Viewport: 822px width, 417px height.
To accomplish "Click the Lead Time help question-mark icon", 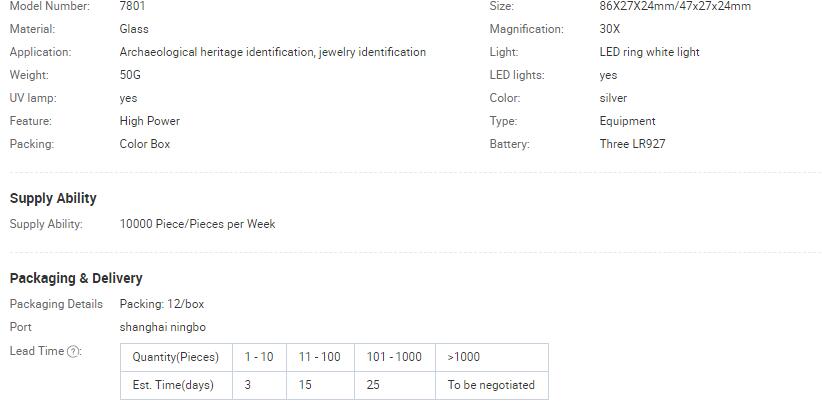I will tap(73, 352).
